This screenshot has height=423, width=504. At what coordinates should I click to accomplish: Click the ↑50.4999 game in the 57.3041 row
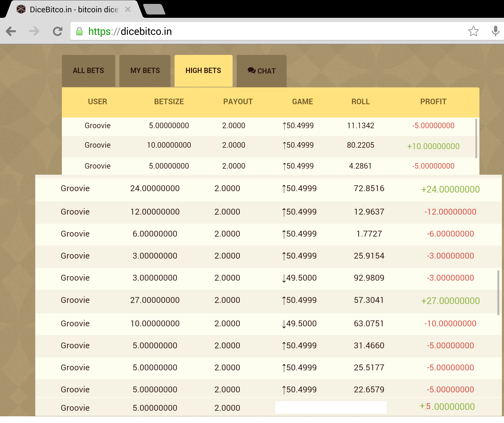[299, 300]
